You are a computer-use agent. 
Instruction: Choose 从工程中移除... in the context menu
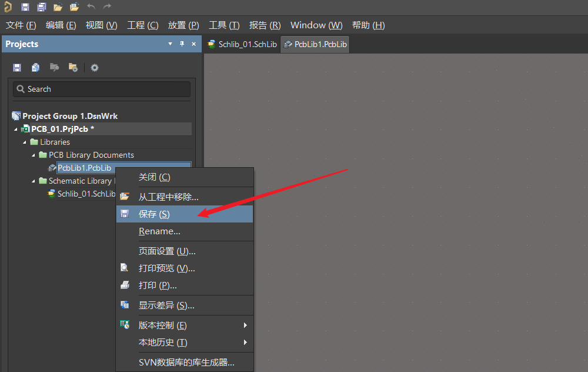[x=185, y=197]
